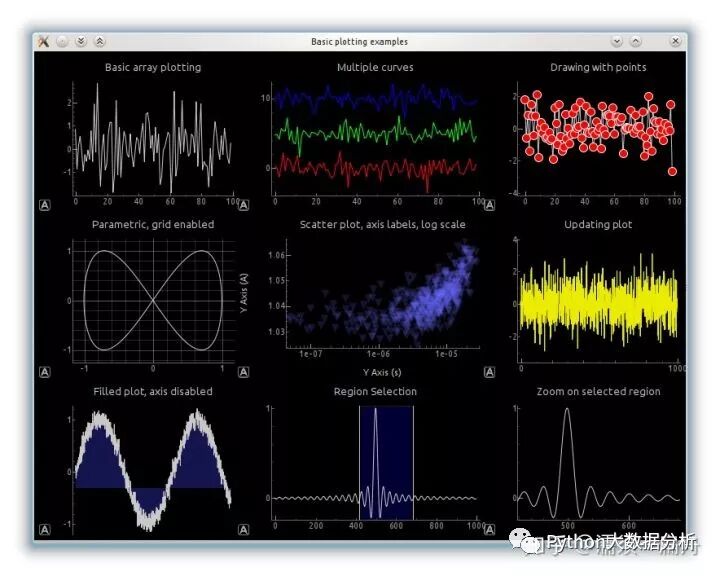The image size is (720, 576).
Task: Click the auto-range A button of Scatter plot
Action: tap(244, 372)
